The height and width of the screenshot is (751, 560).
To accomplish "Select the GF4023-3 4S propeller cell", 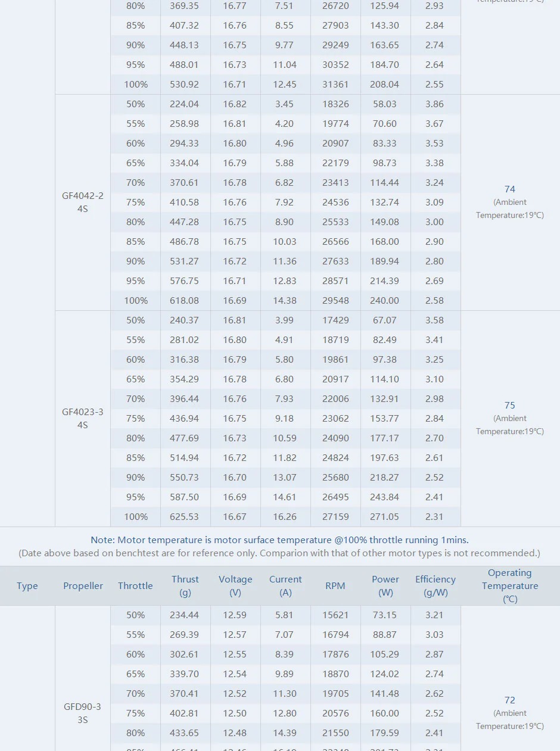I will [x=83, y=419].
